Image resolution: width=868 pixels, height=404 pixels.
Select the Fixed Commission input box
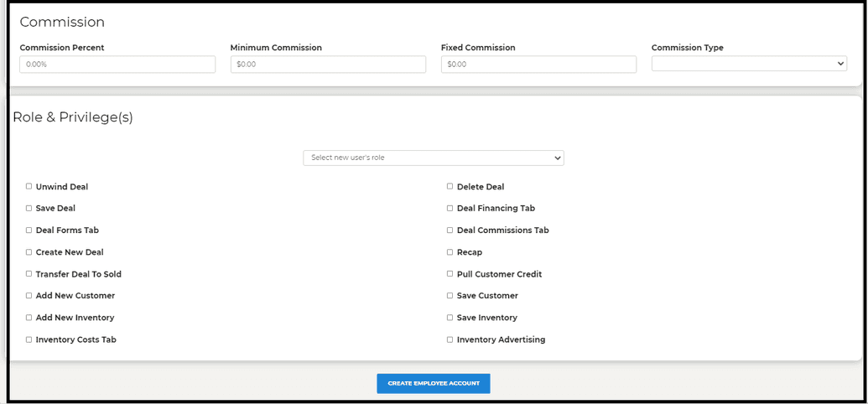[538, 65]
